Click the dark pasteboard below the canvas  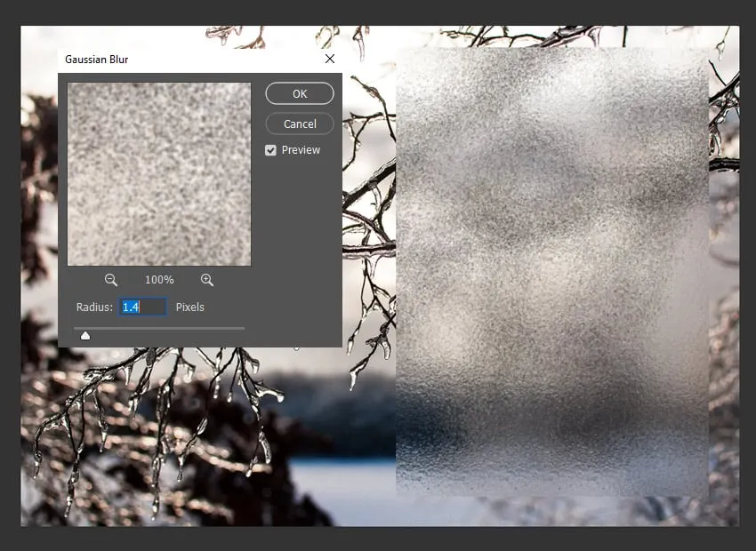(378, 538)
